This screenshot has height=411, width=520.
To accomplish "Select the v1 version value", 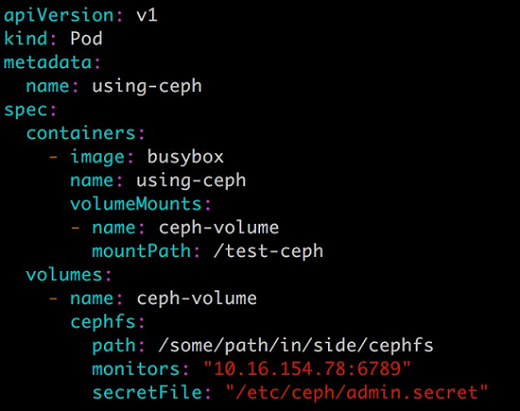I will pyautogui.click(x=147, y=16).
